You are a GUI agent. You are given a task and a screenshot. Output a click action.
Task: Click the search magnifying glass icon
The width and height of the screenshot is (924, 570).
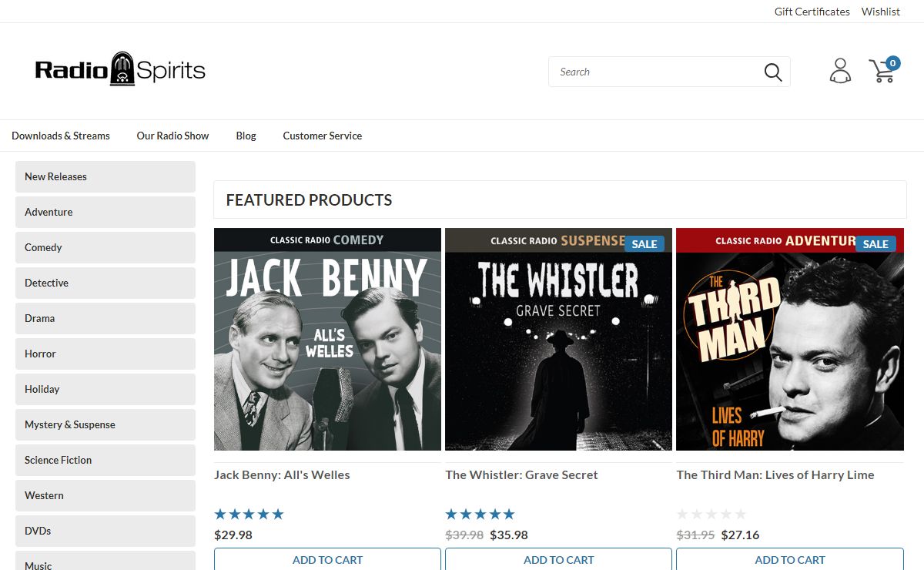[773, 72]
